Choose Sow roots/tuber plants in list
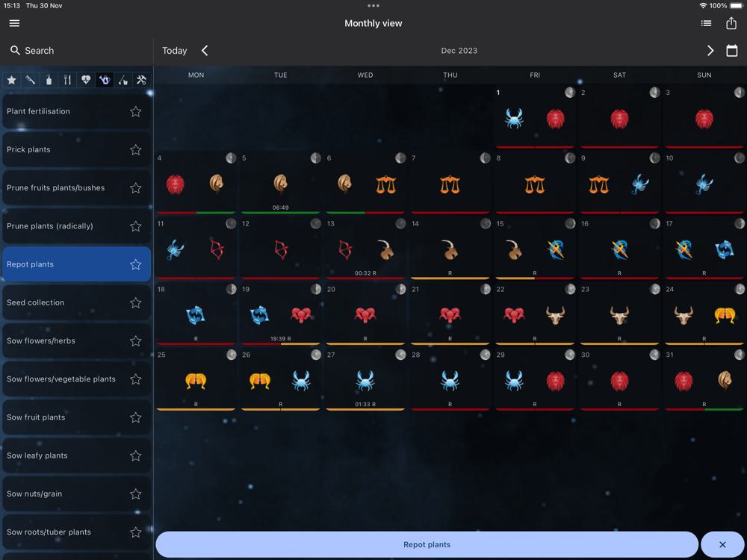Screen dimensions: 747x560 click(x=77, y=532)
